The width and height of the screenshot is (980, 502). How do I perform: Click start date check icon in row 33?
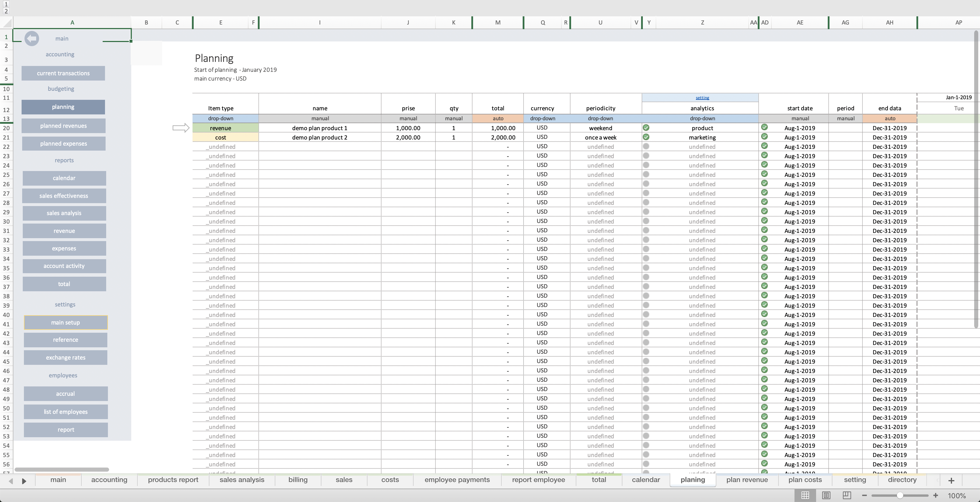(x=764, y=249)
